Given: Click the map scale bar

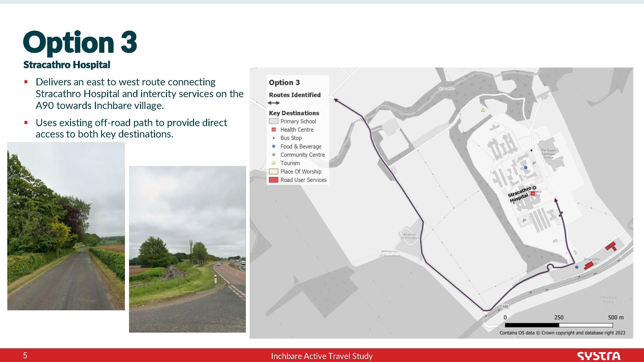Looking at the screenshot, I should (x=559, y=325).
